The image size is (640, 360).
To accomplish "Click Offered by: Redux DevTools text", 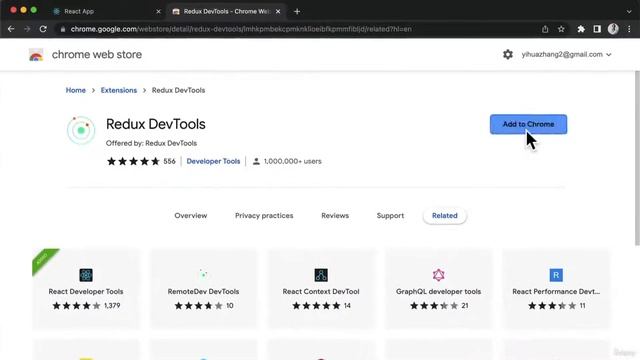I will [x=151, y=143].
